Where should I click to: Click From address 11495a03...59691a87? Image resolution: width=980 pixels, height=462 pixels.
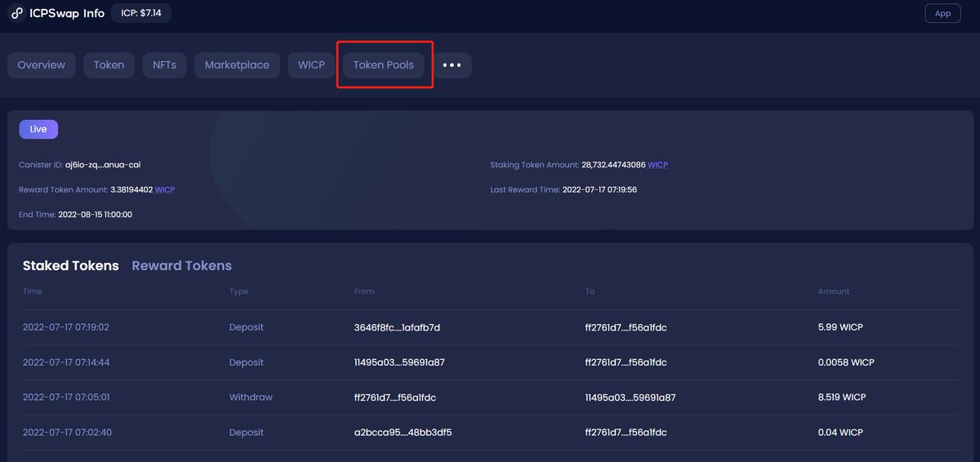(x=399, y=362)
